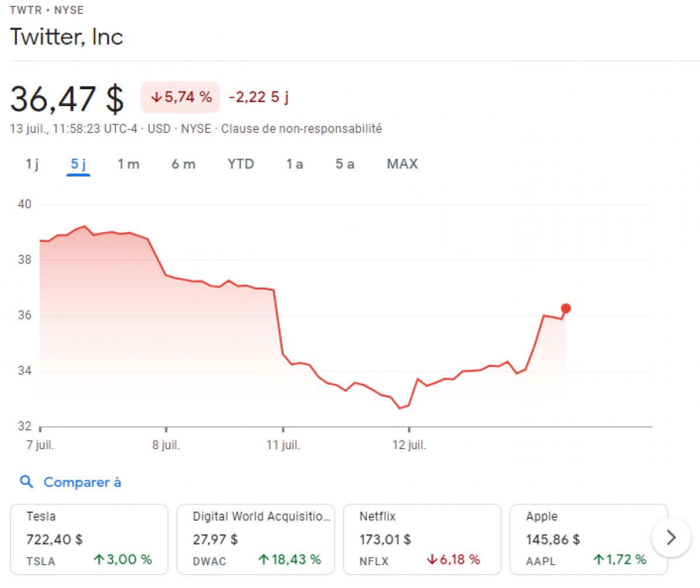Select the 1 j time range tab
The image size is (700, 588).
(x=32, y=164)
